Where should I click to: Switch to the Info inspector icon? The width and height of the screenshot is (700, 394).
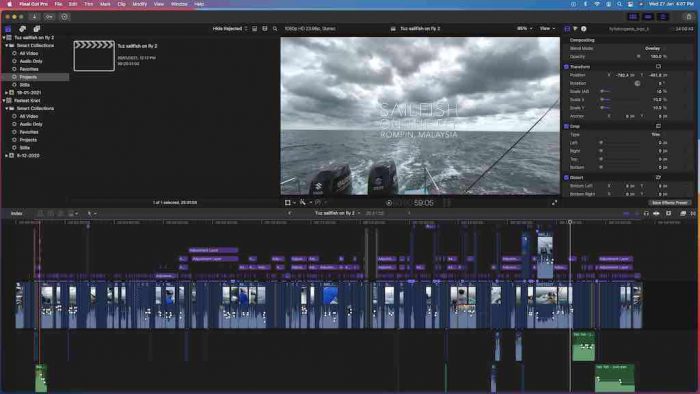(583, 29)
